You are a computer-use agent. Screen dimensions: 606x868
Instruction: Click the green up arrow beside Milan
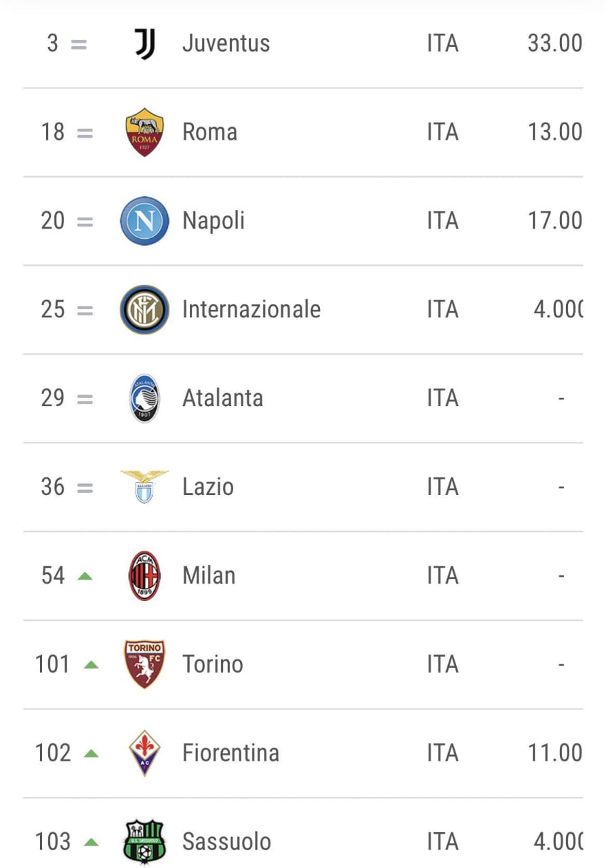(85, 576)
